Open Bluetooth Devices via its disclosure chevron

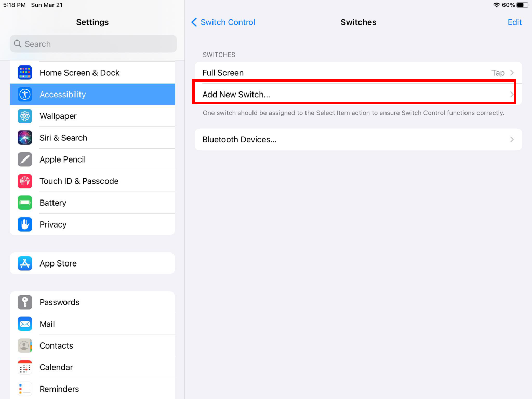512,139
